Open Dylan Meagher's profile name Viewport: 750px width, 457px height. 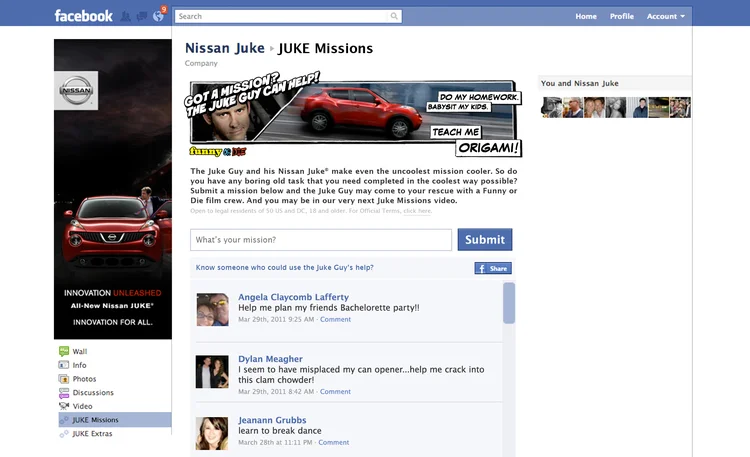click(270, 359)
